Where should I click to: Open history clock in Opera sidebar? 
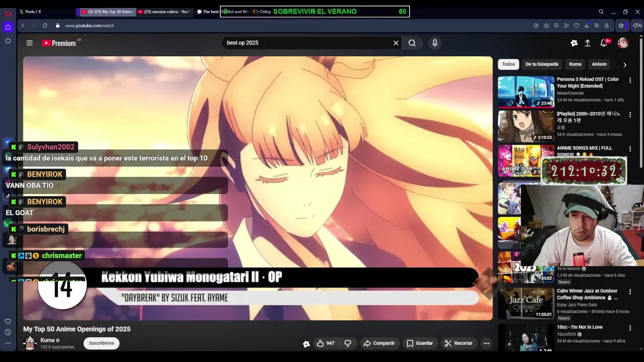pos(8,332)
